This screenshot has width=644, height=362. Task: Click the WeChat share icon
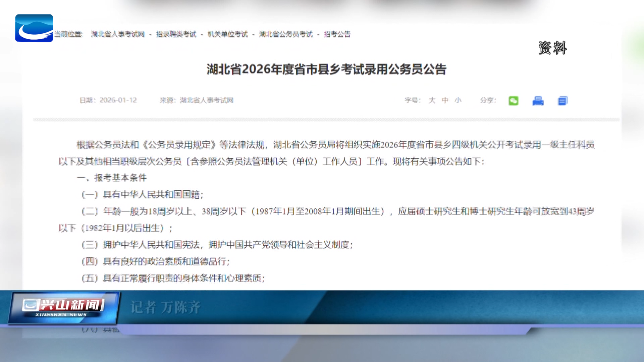click(513, 101)
